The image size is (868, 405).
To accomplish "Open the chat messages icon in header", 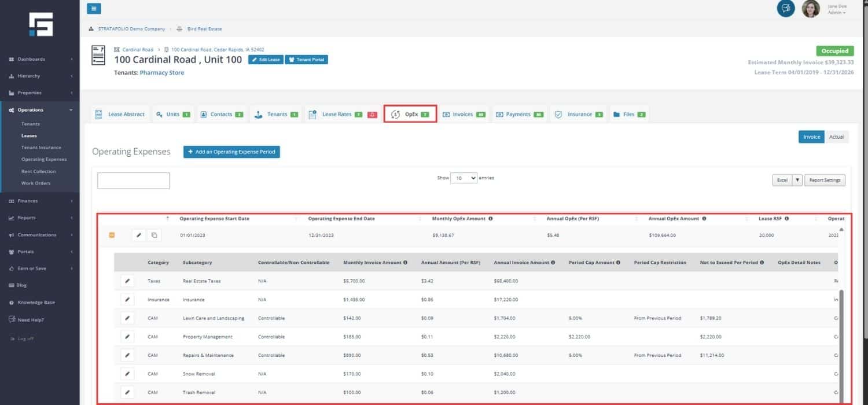I will pyautogui.click(x=785, y=9).
